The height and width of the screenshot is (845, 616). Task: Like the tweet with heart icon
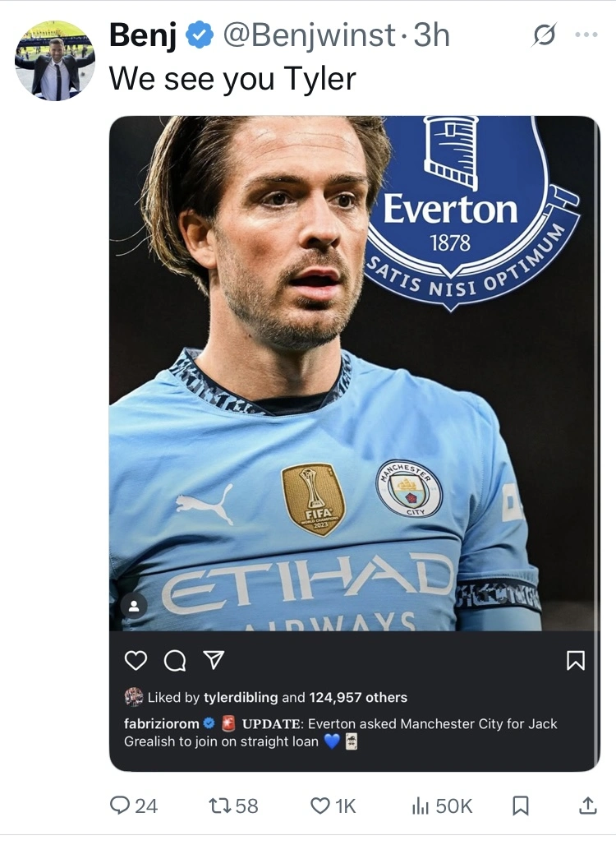pos(319,806)
